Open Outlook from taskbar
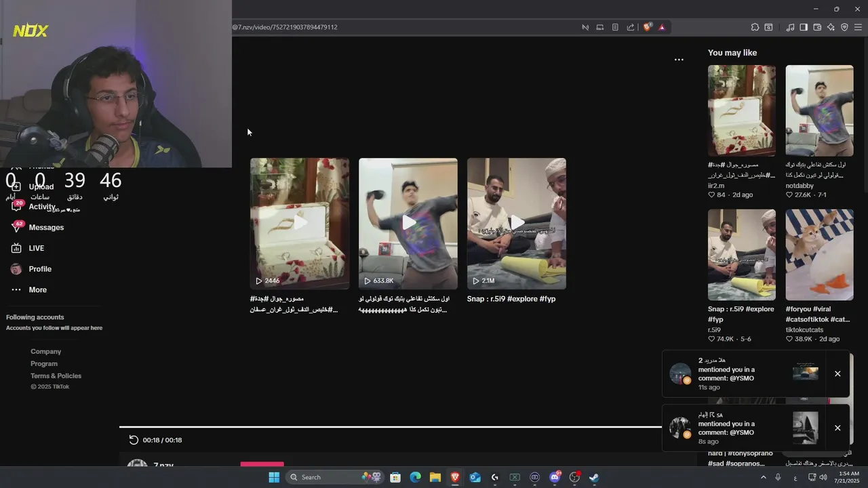This screenshot has width=868, height=488. point(475,477)
